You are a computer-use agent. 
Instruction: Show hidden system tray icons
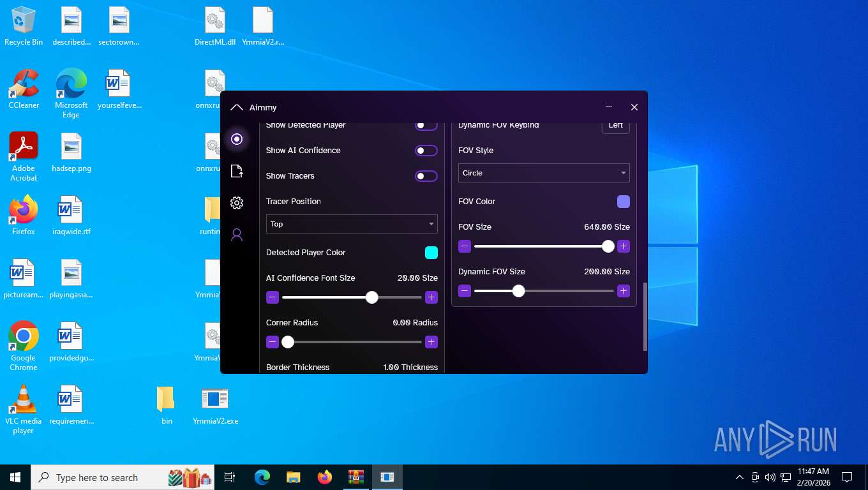click(740, 477)
